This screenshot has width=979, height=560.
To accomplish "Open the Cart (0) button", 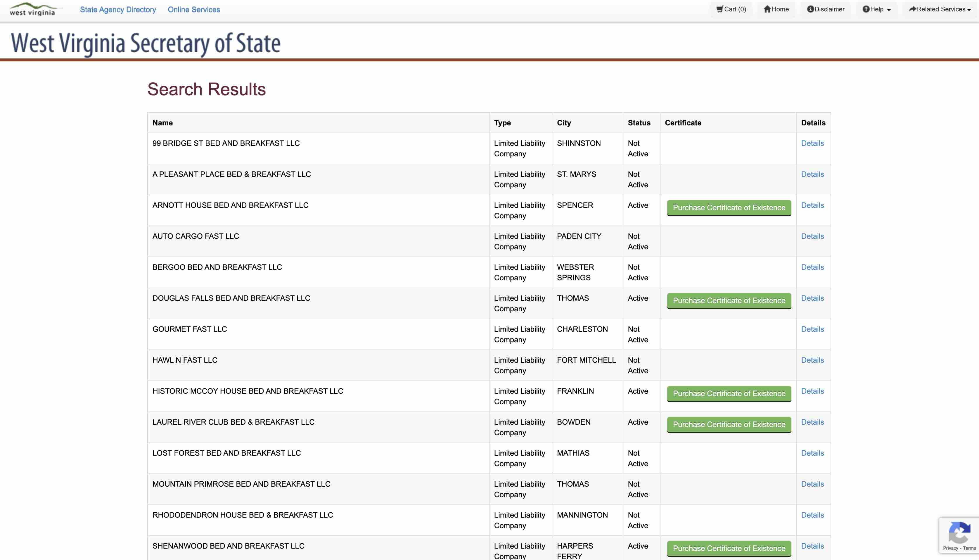I will [x=731, y=9].
